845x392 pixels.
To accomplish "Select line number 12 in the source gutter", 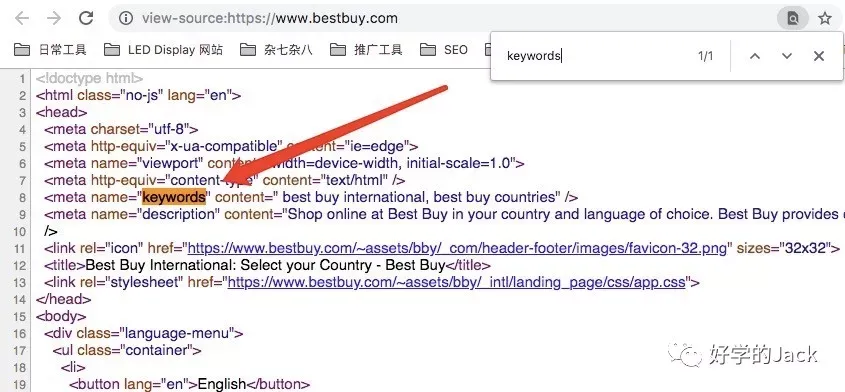I will click(x=20, y=266).
